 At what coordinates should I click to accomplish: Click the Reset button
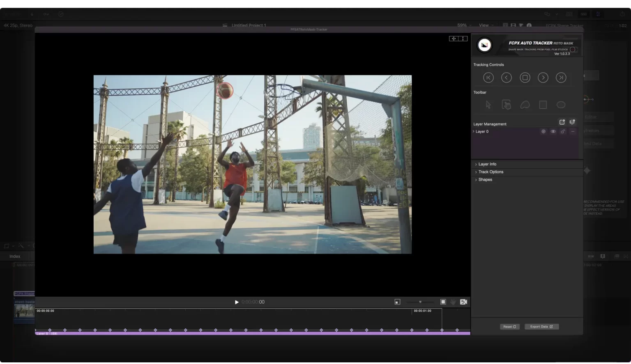click(x=510, y=327)
